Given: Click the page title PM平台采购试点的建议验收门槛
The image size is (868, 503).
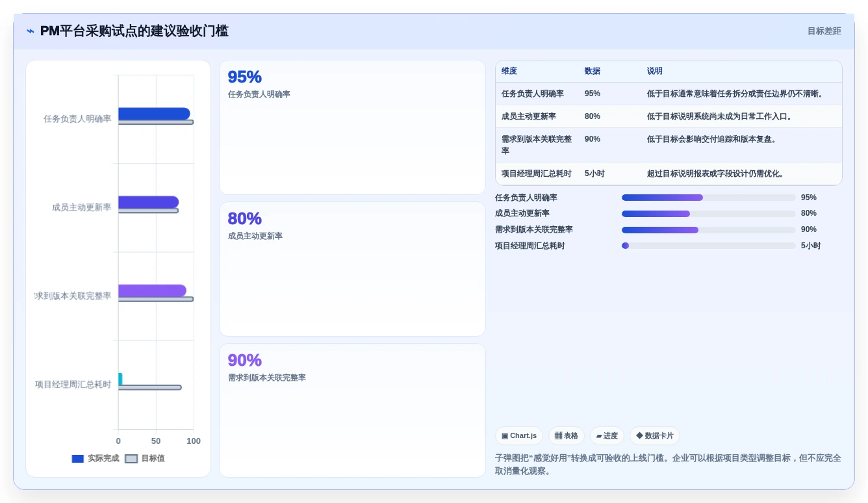Looking at the screenshot, I should click(x=134, y=31).
